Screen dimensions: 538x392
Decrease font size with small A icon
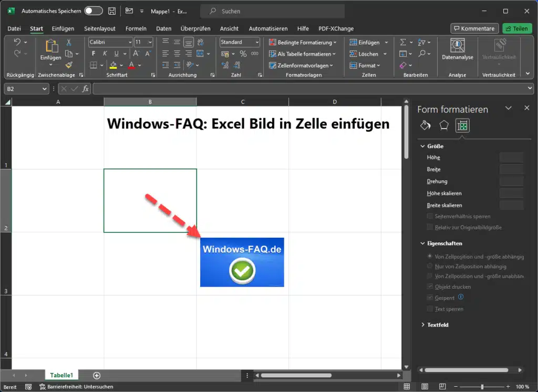pos(148,54)
